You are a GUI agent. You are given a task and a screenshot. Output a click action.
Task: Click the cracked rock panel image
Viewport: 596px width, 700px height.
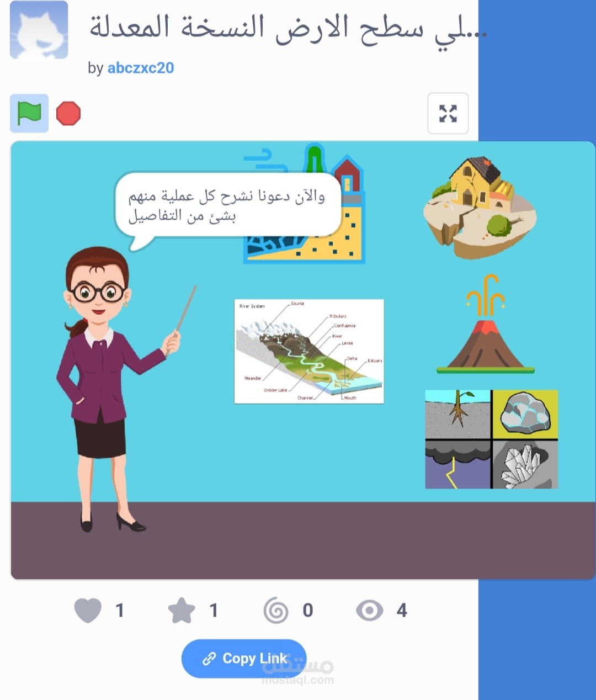[x=525, y=414]
